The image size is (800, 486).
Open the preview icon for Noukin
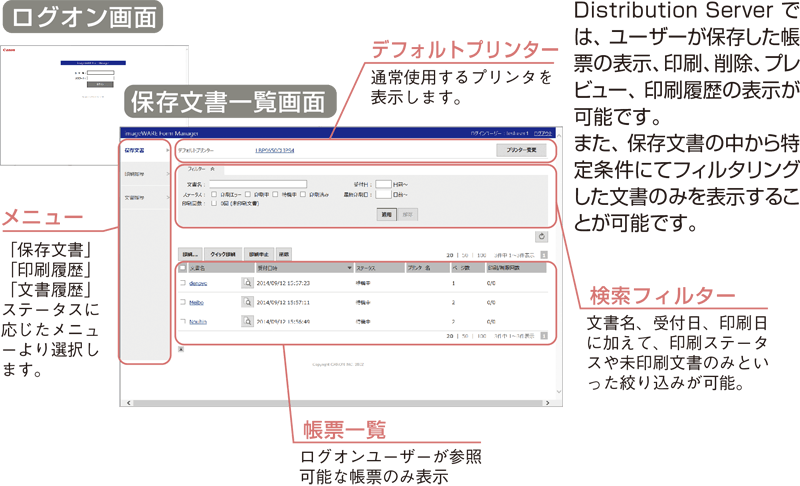pos(247,322)
